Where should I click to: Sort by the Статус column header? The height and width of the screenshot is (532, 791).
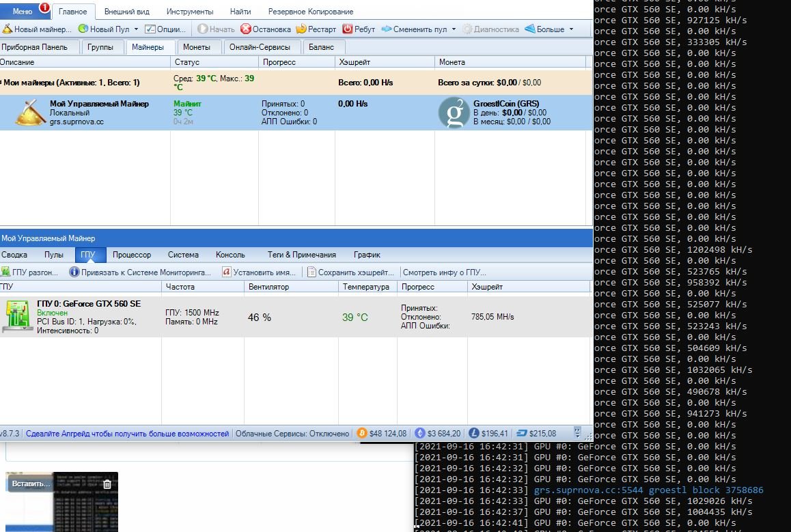click(x=214, y=62)
